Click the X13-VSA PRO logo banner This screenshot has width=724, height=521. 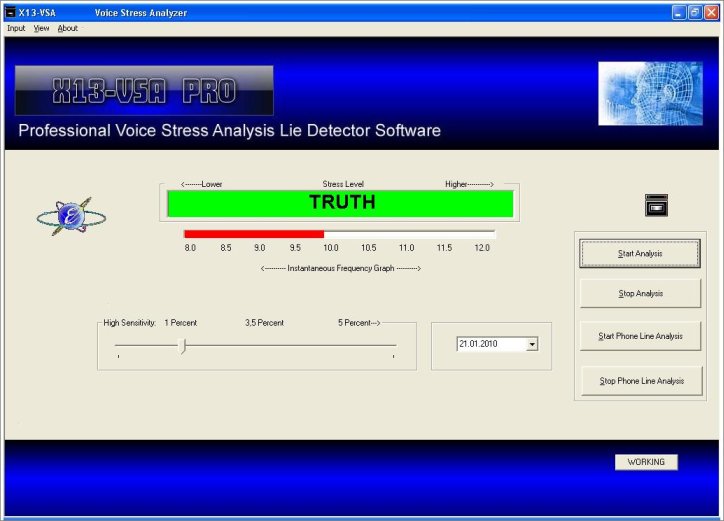tap(144, 91)
